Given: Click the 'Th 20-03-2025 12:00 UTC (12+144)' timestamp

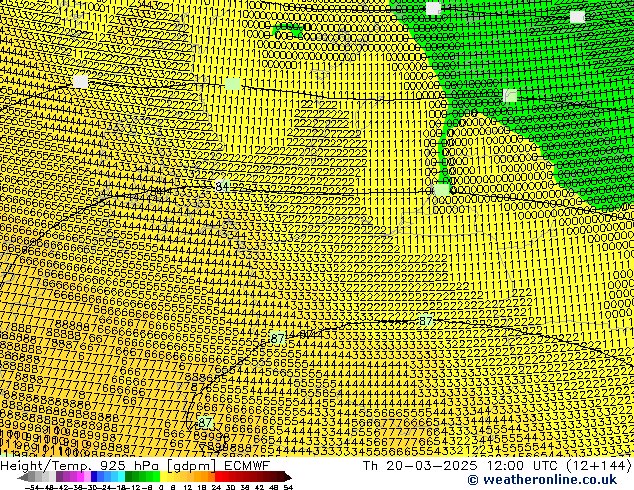Looking at the screenshot, I should click(x=497, y=465).
